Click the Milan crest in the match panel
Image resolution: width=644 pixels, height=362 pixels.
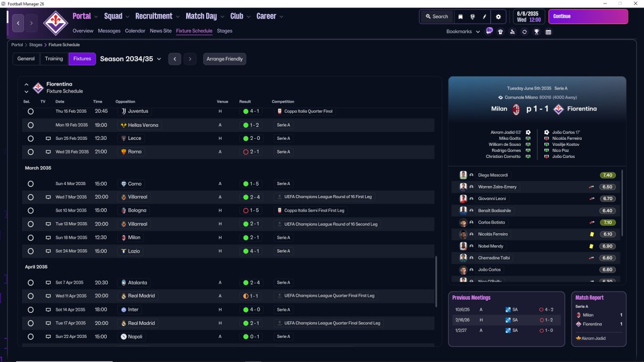point(516,109)
